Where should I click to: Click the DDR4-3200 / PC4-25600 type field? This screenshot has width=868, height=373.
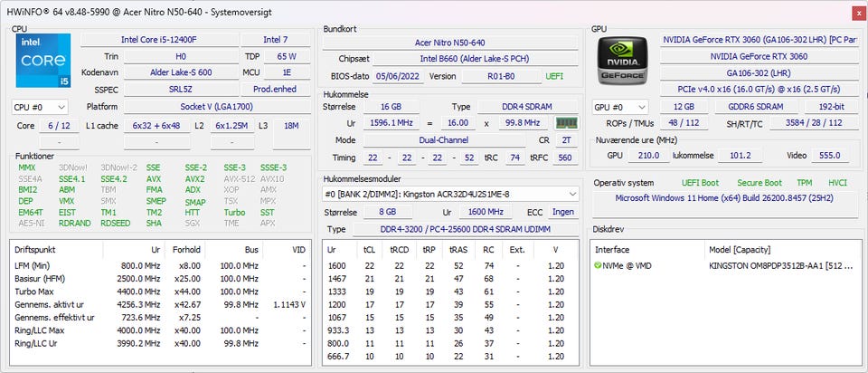[465, 229]
